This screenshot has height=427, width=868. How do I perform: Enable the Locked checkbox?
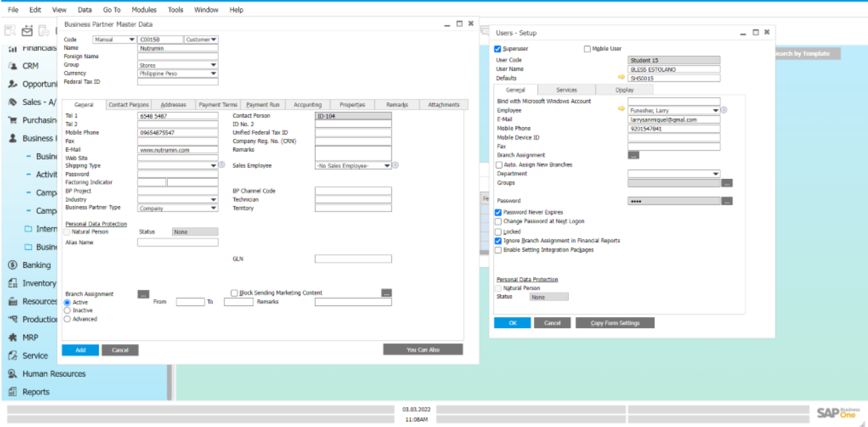(x=499, y=231)
